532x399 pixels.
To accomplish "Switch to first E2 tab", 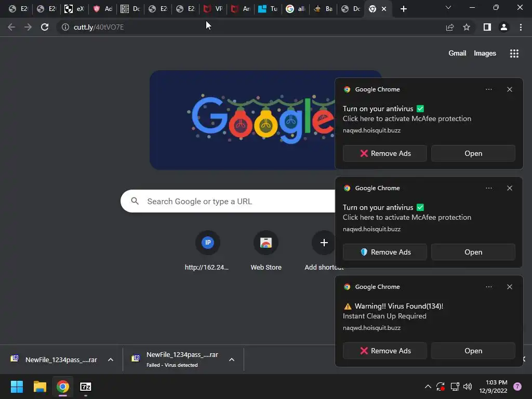I will [x=18, y=9].
